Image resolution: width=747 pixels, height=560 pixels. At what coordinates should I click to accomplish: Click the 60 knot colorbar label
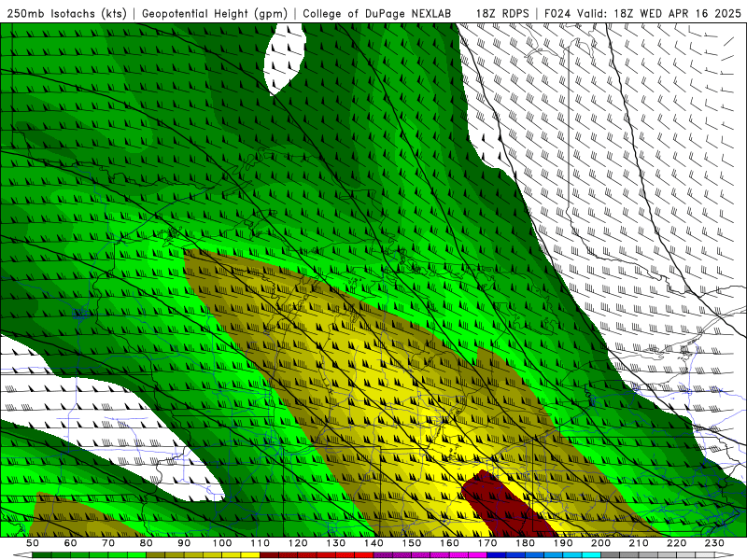70,543
